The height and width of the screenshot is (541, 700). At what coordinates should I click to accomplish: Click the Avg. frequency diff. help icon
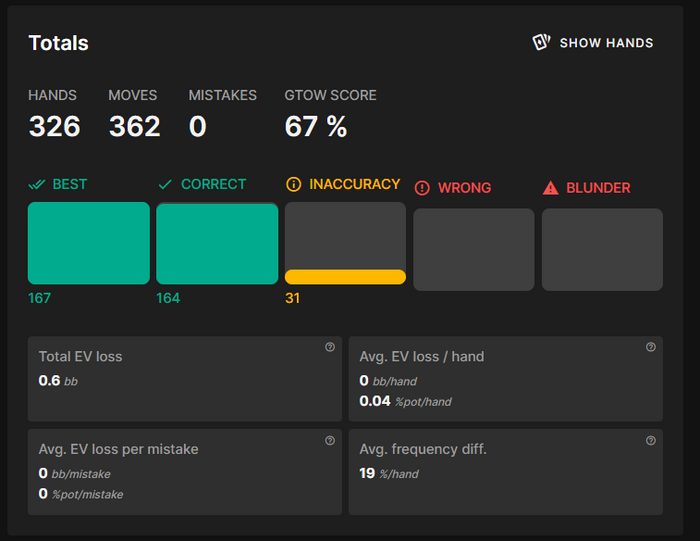[651, 441]
